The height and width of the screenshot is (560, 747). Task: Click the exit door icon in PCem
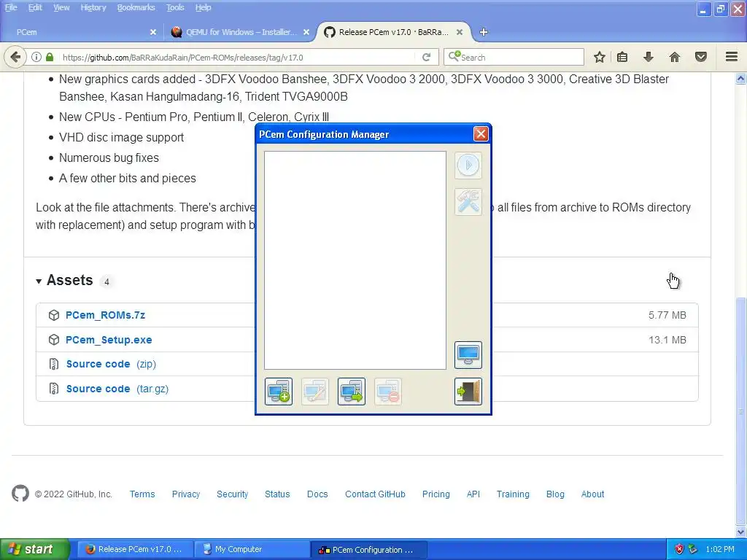click(468, 392)
